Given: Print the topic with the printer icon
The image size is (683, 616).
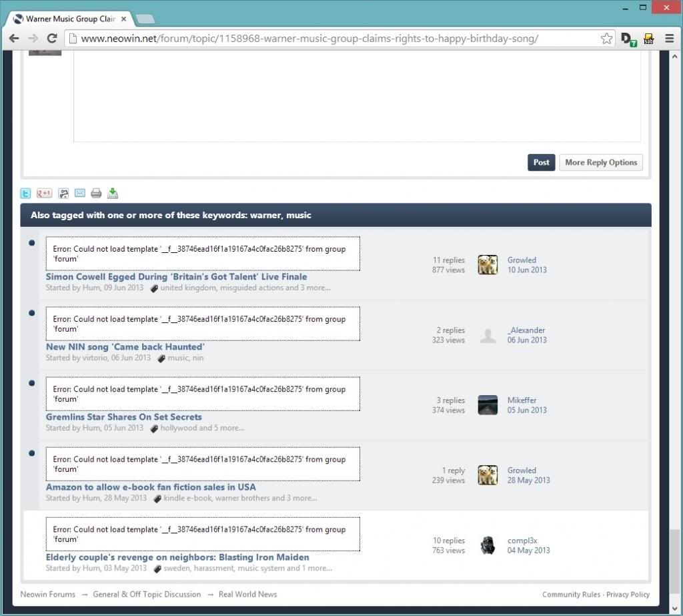Looking at the screenshot, I should click(x=96, y=193).
